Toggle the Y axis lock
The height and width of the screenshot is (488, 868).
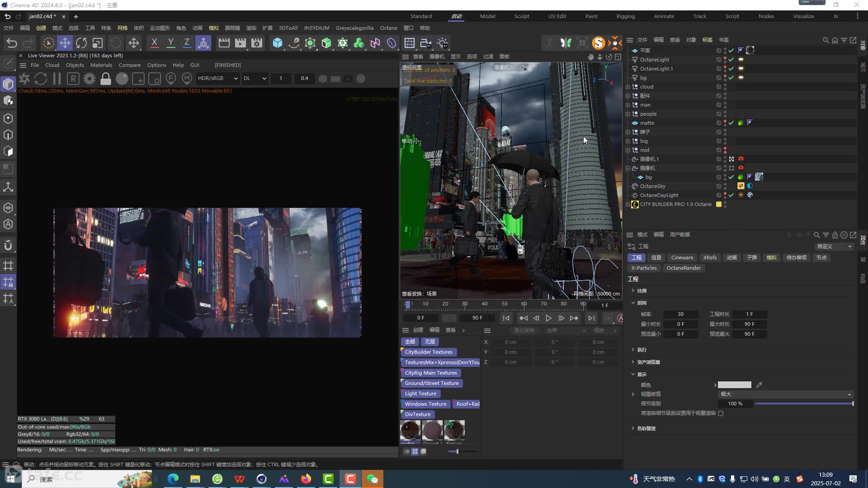point(170,43)
